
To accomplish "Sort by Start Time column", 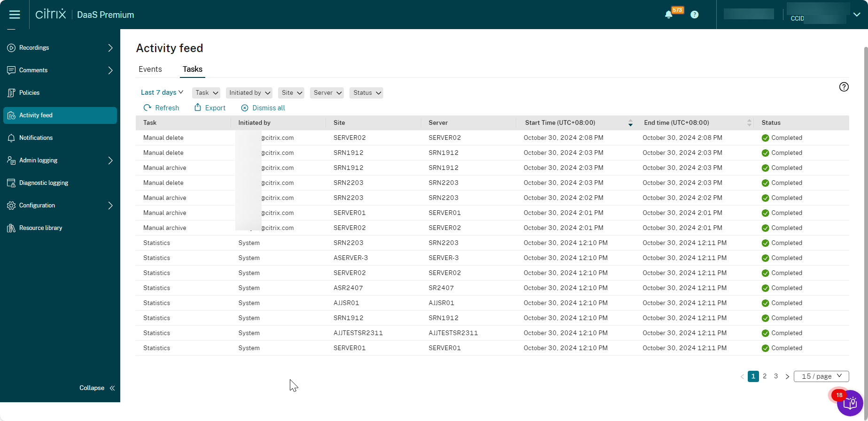I will pos(630,123).
